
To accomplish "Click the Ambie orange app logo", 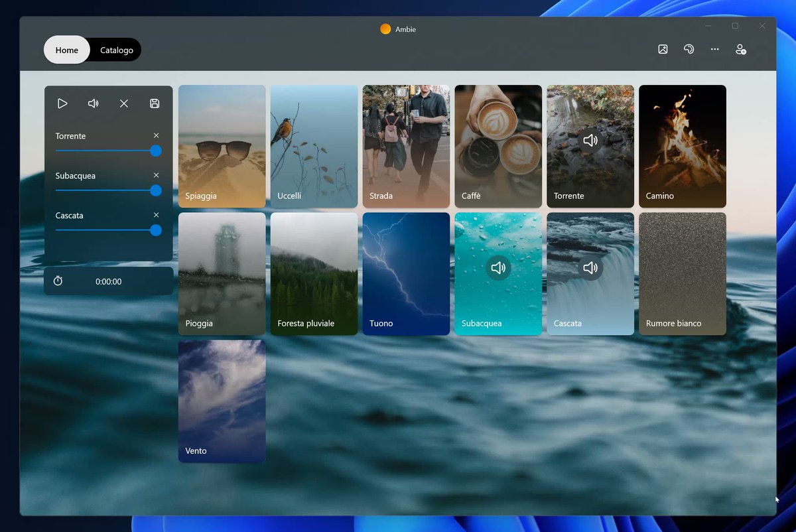I will (x=385, y=29).
